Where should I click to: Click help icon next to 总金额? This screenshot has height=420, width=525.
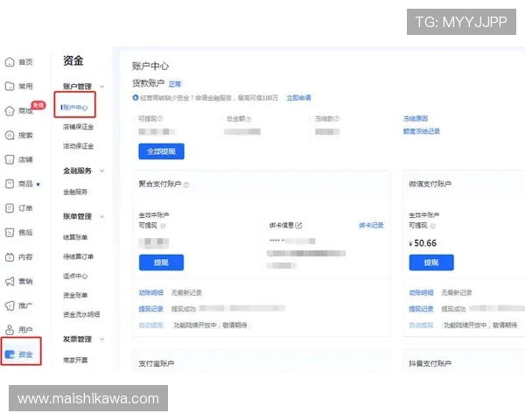(x=248, y=119)
